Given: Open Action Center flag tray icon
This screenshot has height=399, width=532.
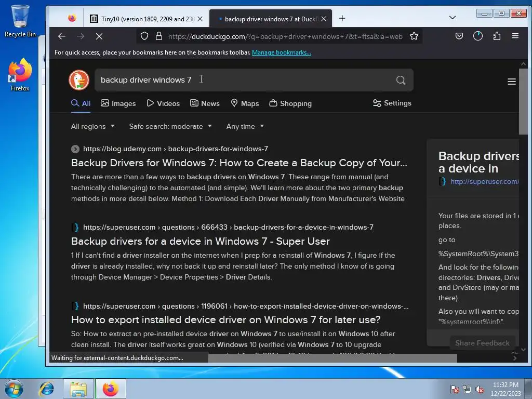Looking at the screenshot, I should tap(454, 389).
